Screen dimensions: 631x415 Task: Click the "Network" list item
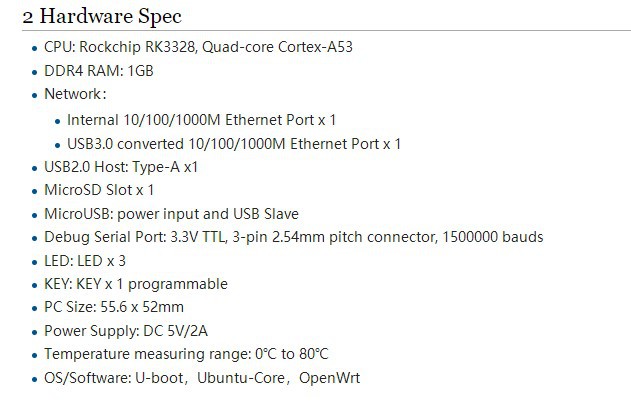click(x=74, y=95)
